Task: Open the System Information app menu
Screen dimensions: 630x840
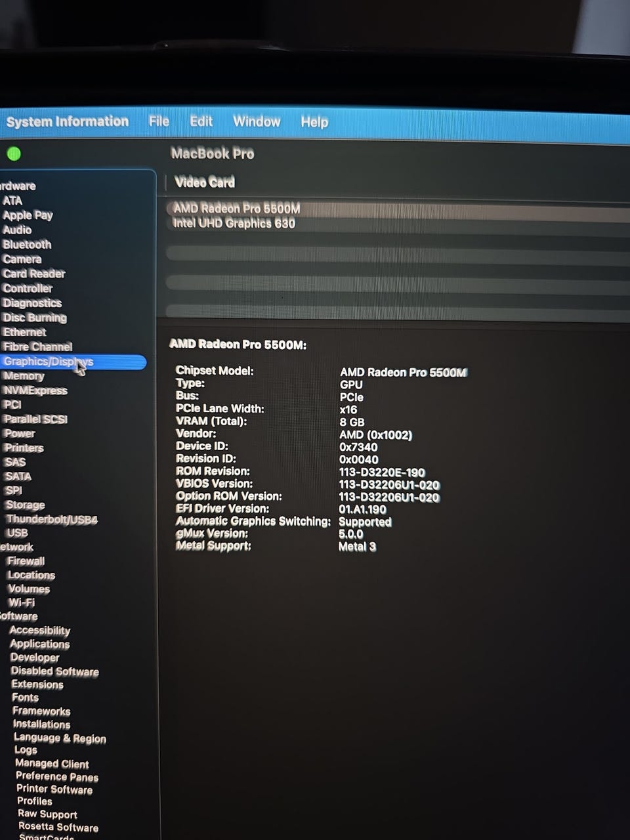Action: [67, 121]
